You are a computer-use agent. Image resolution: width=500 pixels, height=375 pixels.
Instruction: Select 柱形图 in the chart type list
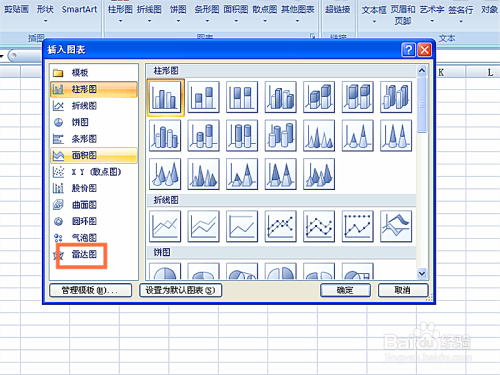[94, 89]
